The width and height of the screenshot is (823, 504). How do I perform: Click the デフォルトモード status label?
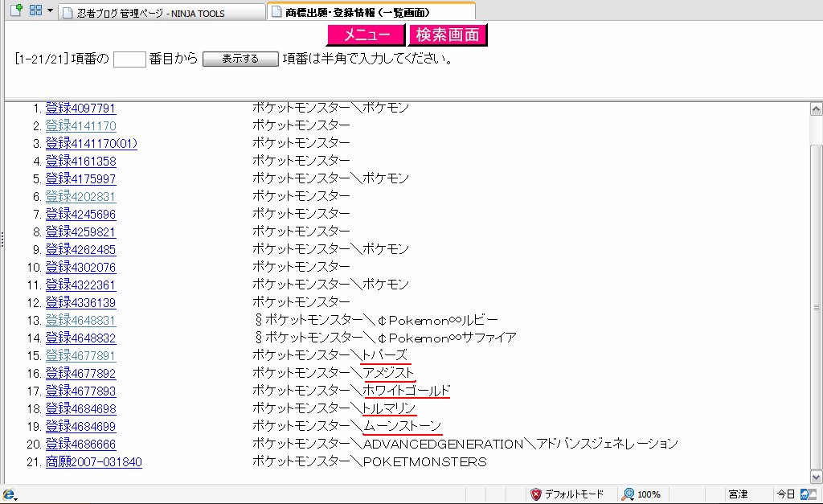pyautogui.click(x=574, y=494)
